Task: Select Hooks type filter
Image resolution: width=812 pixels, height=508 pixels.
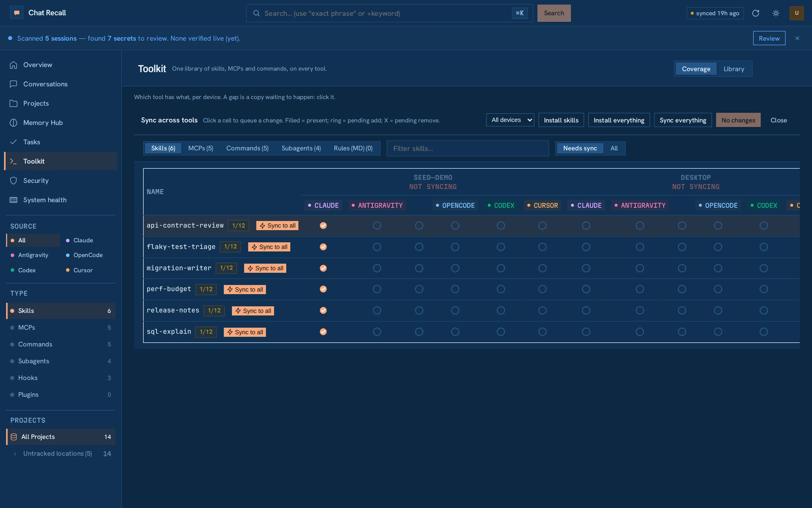Action: pos(61,378)
